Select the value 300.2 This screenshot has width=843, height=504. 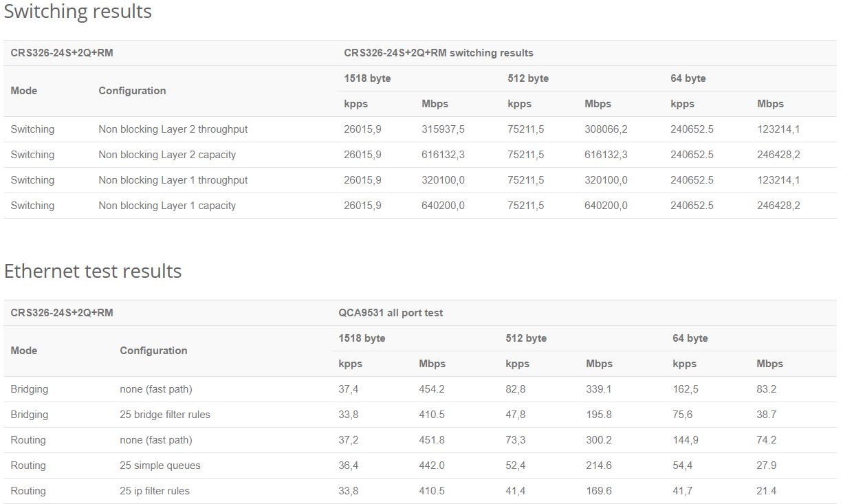pyautogui.click(x=599, y=440)
